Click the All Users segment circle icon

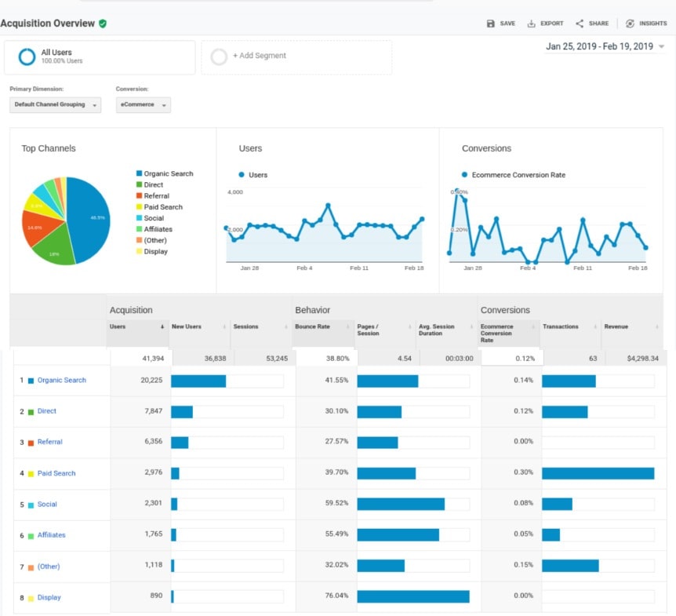tap(27, 56)
